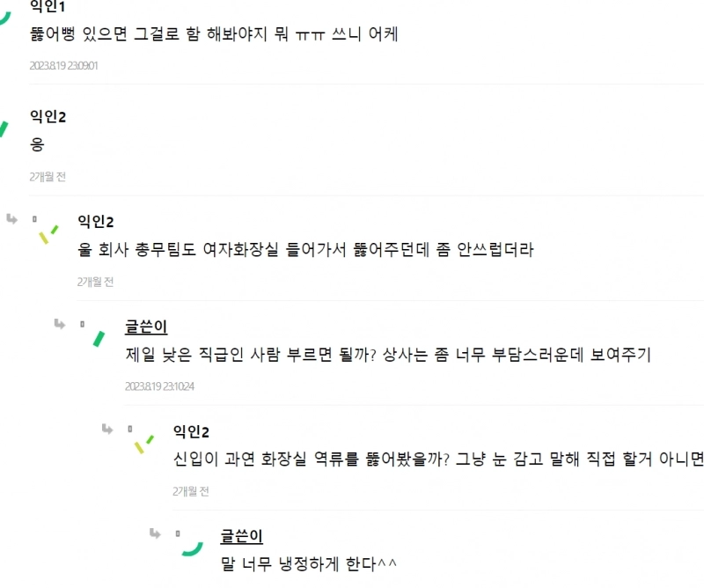Click reply arrow before "제일 낮은 직급인" comment

tap(59, 324)
